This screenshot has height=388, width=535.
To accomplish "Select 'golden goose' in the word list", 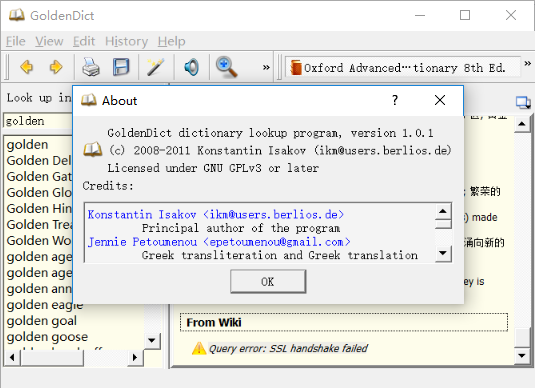I will 47,337.
